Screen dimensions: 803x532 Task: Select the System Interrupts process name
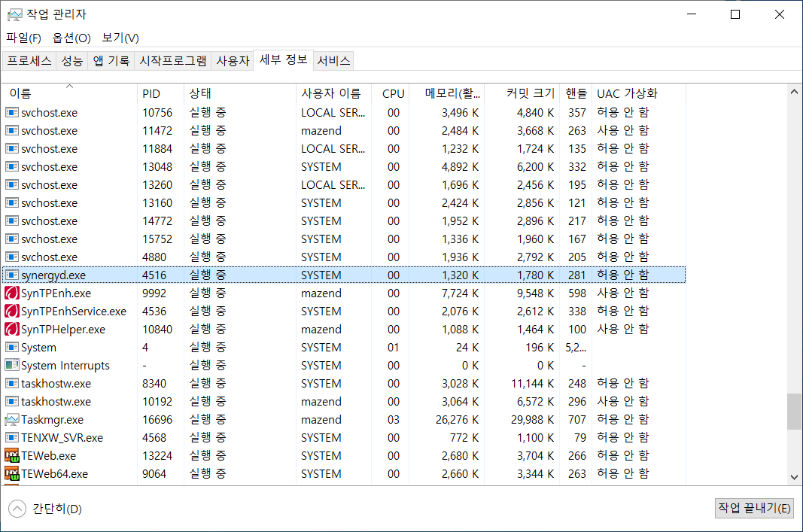(65, 366)
